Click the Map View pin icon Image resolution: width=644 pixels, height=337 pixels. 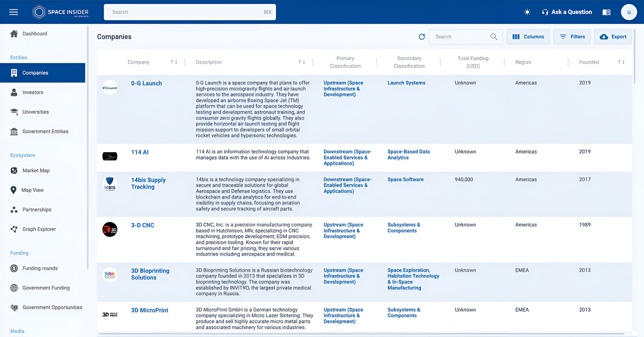click(14, 190)
